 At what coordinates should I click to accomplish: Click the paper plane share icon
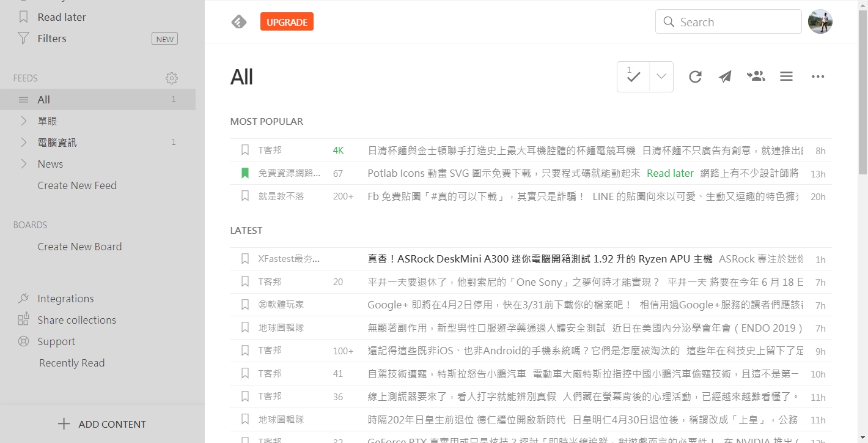pyautogui.click(x=725, y=76)
